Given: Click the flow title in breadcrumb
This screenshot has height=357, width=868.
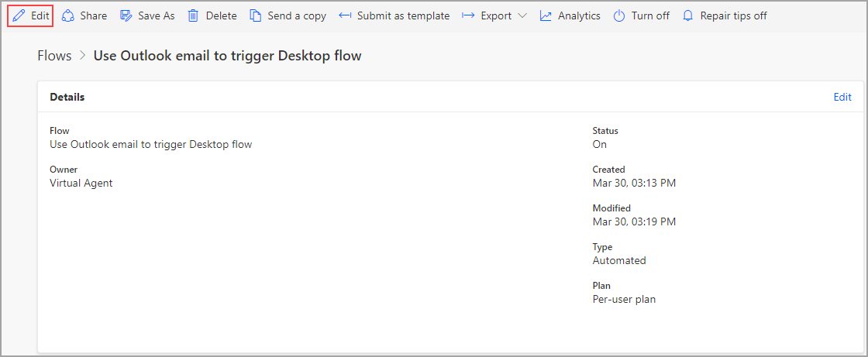Looking at the screenshot, I should click(228, 55).
